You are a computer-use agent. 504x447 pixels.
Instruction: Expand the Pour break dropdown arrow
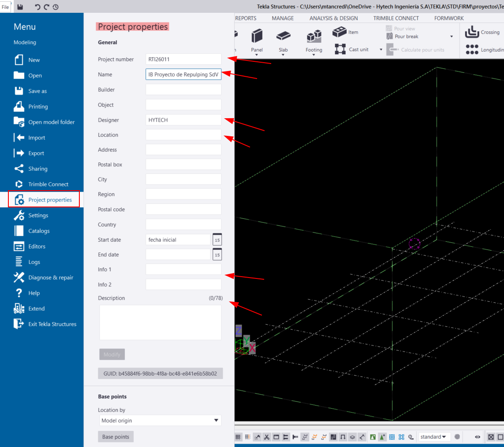(451, 37)
